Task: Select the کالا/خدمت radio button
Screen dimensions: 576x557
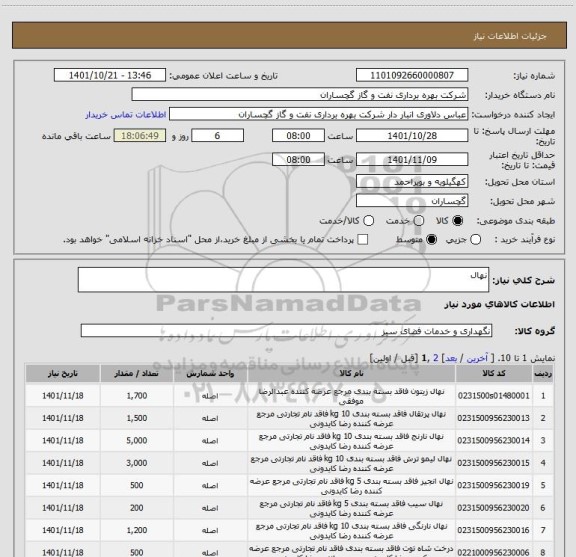Action: point(368,221)
